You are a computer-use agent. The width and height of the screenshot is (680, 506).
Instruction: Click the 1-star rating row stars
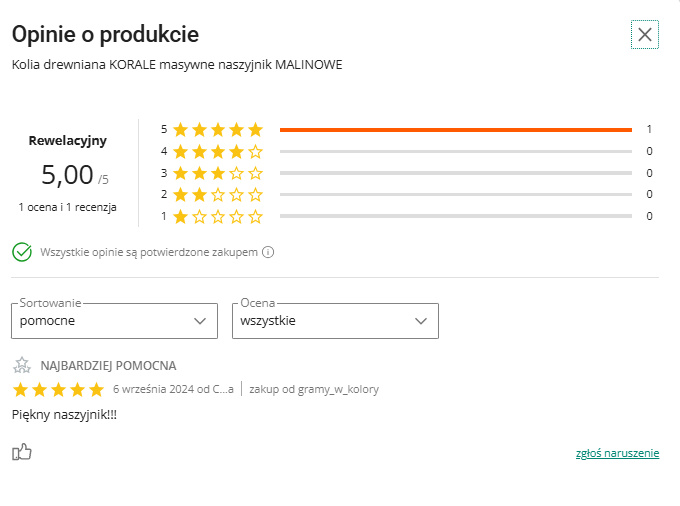coord(217,216)
